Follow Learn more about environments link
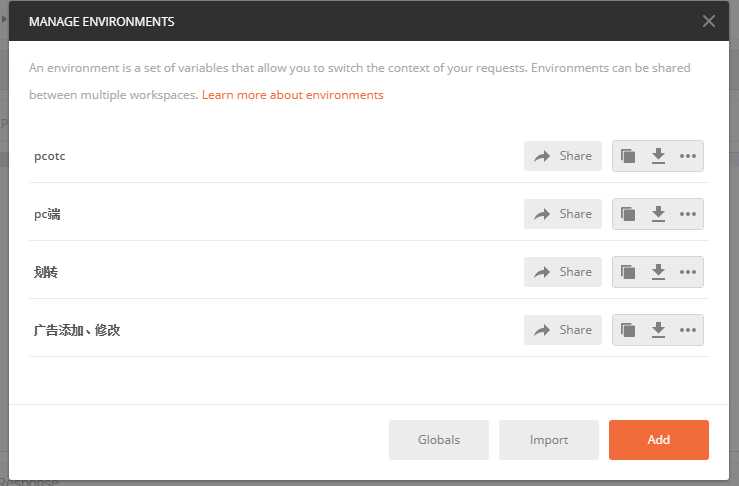Image resolution: width=739 pixels, height=486 pixels. click(x=293, y=95)
